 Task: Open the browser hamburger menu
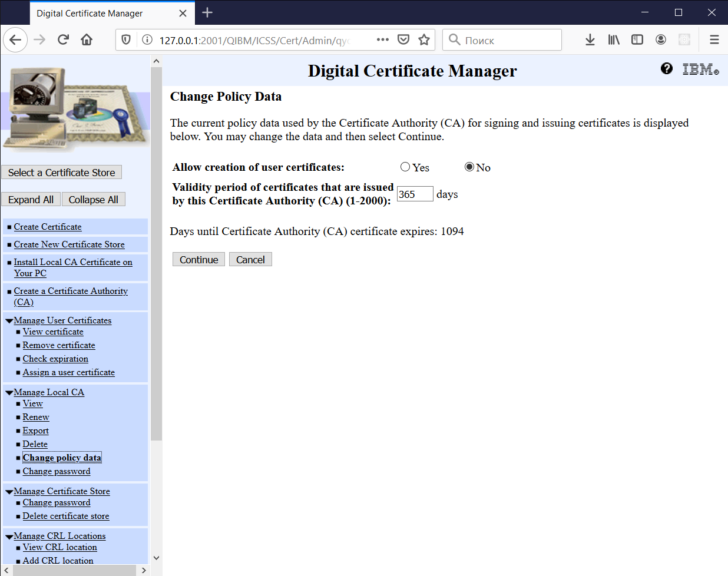pos(714,40)
